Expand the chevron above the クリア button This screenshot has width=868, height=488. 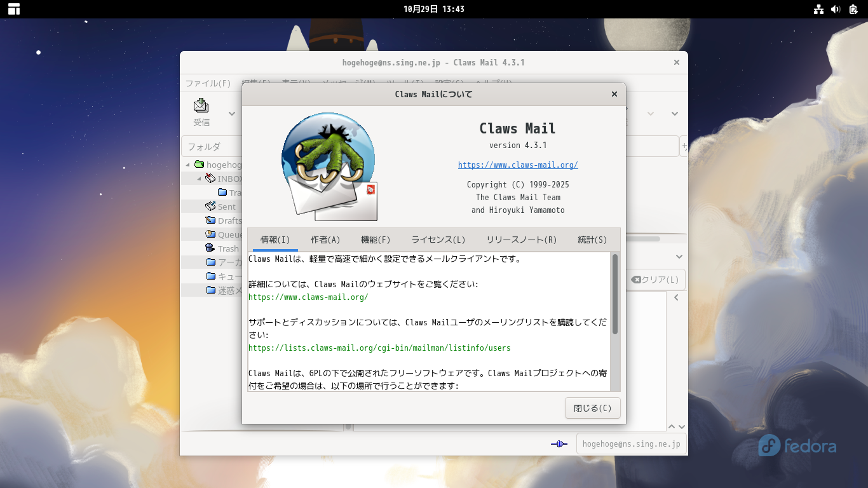click(x=679, y=257)
